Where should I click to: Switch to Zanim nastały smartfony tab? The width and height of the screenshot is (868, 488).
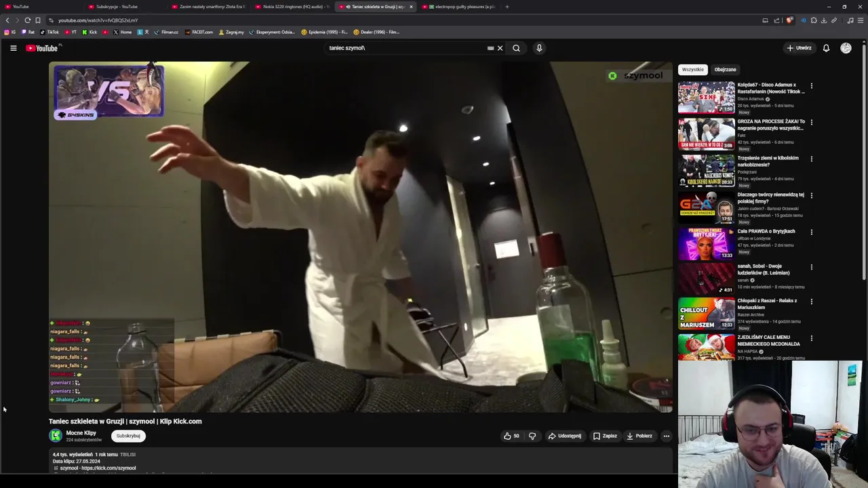click(x=209, y=7)
